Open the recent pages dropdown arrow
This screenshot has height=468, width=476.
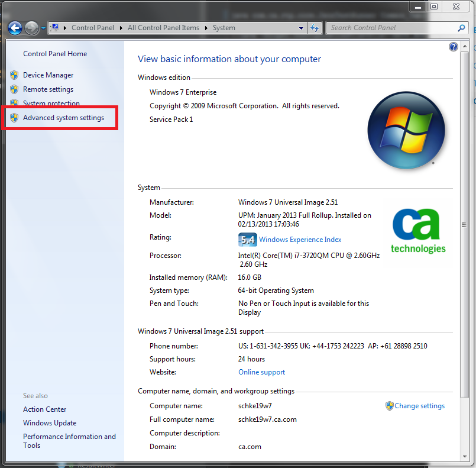point(43,28)
